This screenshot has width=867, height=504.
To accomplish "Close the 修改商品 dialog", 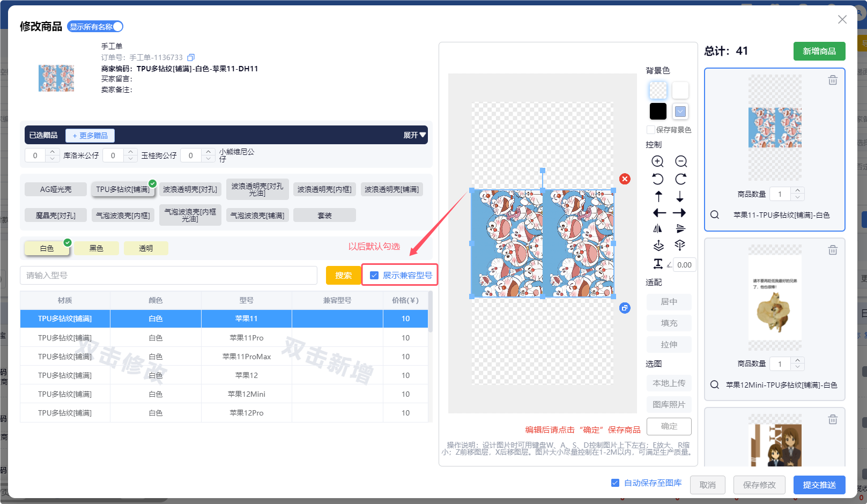I will (842, 20).
